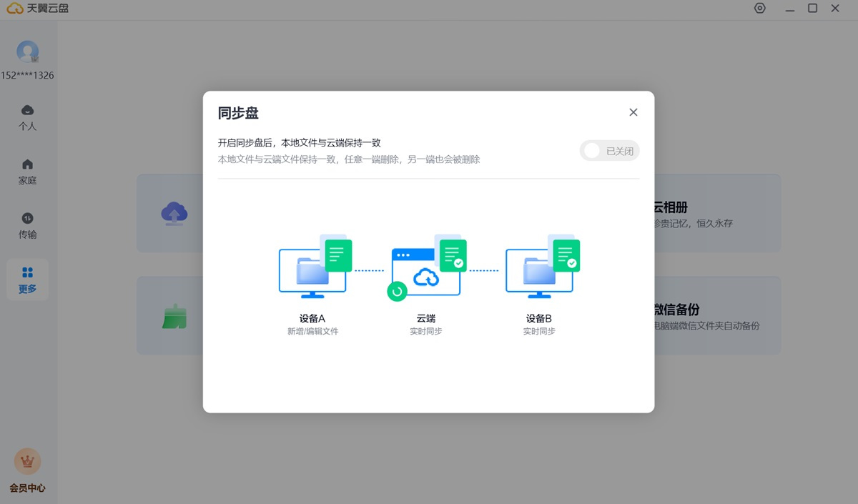Enable the 同步盘 sync toggle switch
Screen dimensions: 858x504
pos(609,151)
